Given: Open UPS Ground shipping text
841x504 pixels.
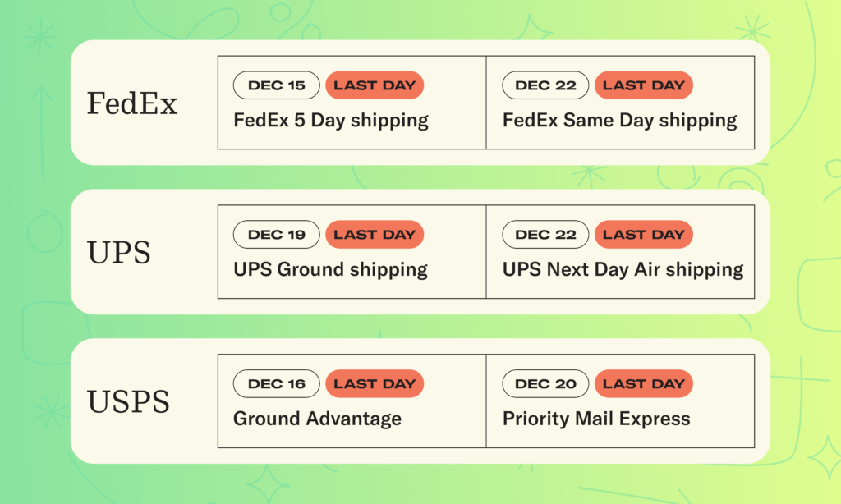Looking at the screenshot, I should tap(330, 269).
